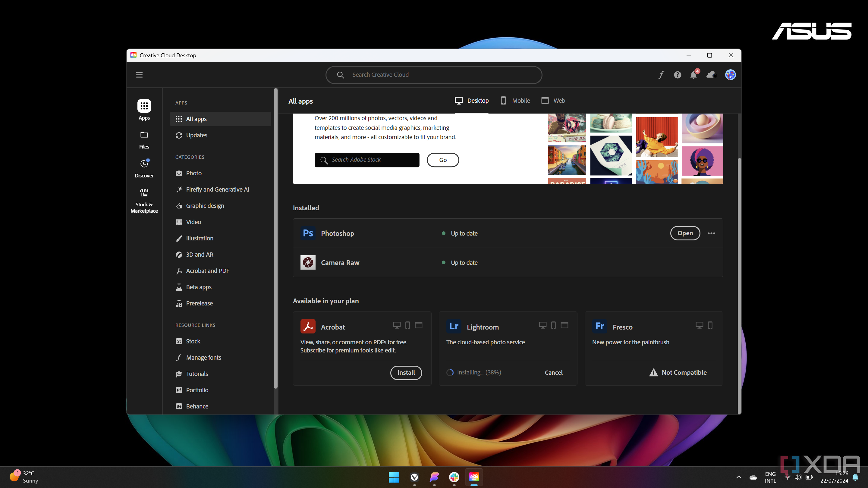Image resolution: width=868 pixels, height=488 pixels.
Task: Open Photoshop using the Open button
Action: pos(685,233)
